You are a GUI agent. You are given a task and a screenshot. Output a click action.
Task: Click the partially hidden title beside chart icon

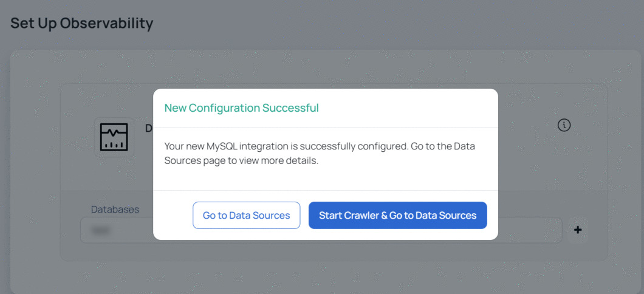149,128
